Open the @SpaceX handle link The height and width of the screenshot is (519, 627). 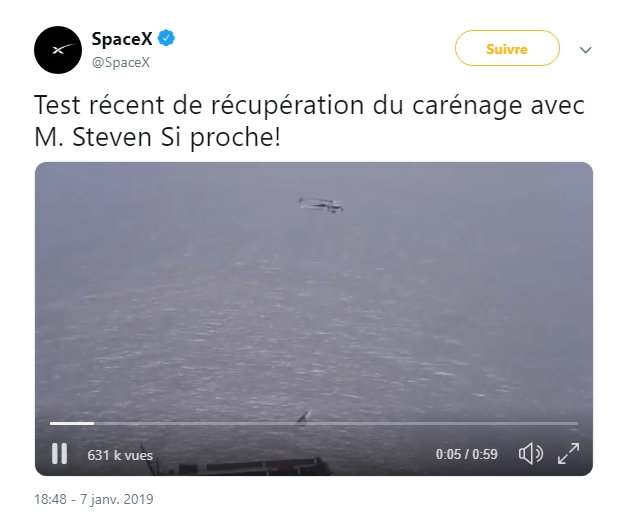(121, 62)
